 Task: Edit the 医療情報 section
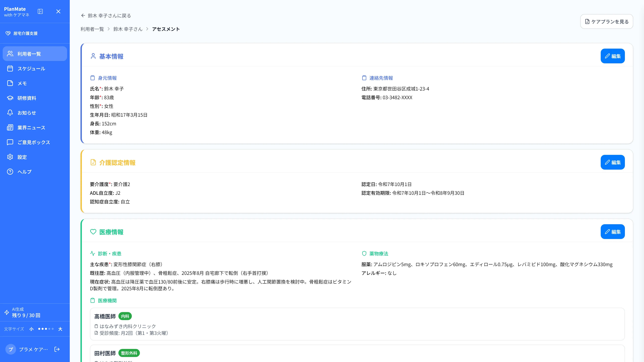pos(612,232)
